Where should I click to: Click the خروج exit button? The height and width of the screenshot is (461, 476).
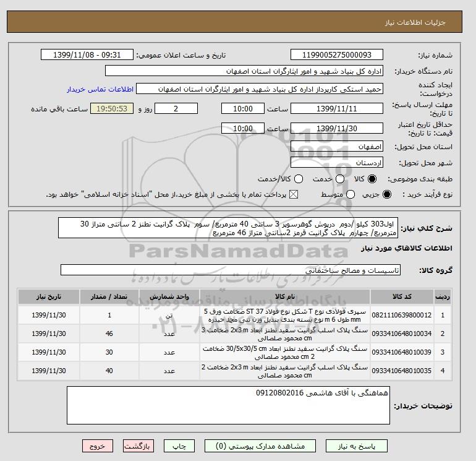pos(98,446)
